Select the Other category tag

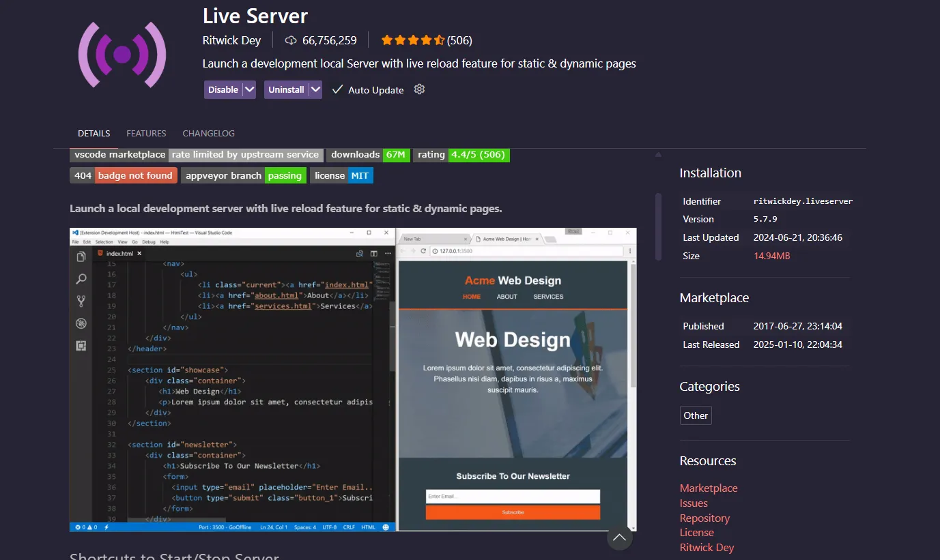click(x=695, y=415)
